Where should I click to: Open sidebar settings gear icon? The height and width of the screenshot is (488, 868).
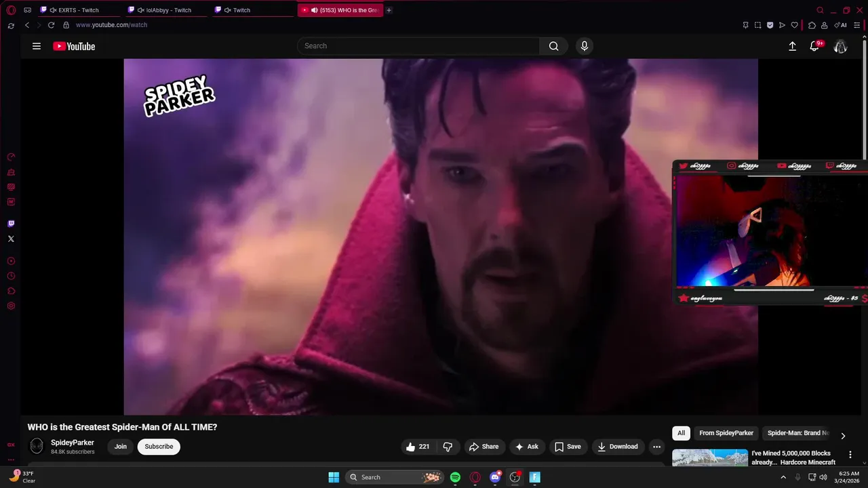tap(11, 306)
